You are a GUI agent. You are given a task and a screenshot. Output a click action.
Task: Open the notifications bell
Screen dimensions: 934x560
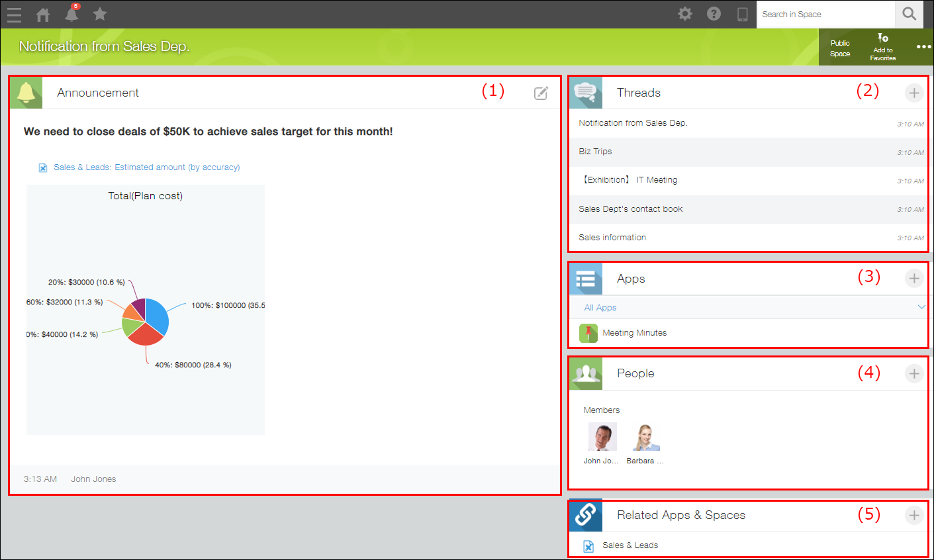[x=71, y=14]
